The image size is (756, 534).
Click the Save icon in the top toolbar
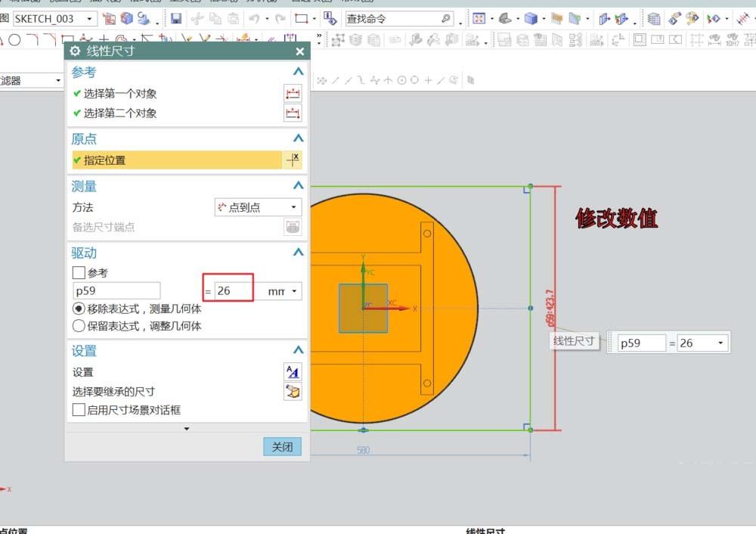point(175,18)
